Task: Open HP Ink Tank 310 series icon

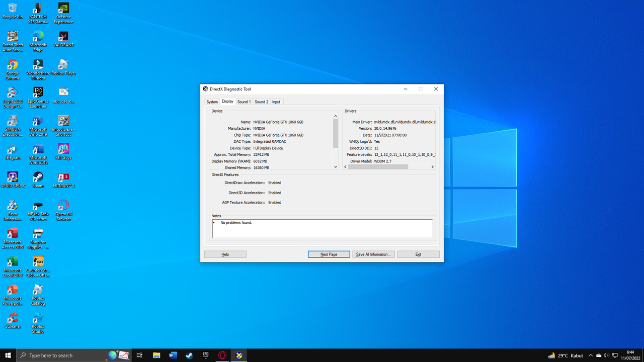Action: [x=38, y=210]
